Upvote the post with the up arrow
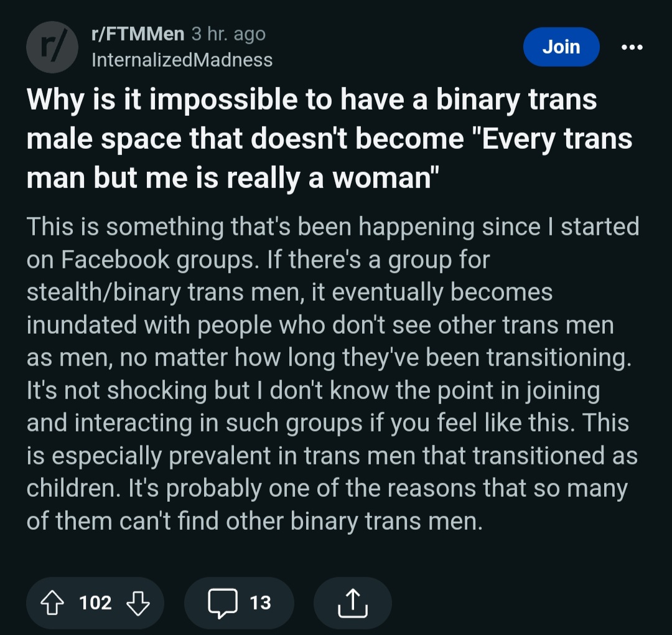This screenshot has height=635, width=672. [x=52, y=603]
